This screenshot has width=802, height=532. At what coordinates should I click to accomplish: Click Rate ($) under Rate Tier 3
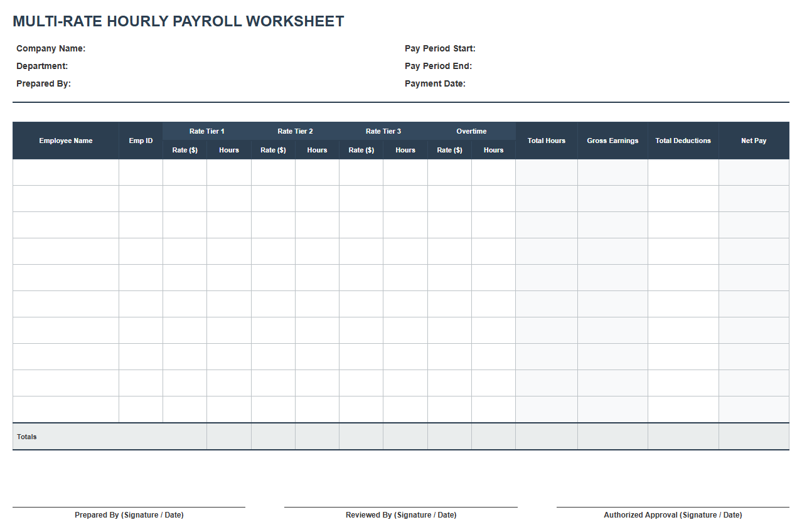click(361, 150)
